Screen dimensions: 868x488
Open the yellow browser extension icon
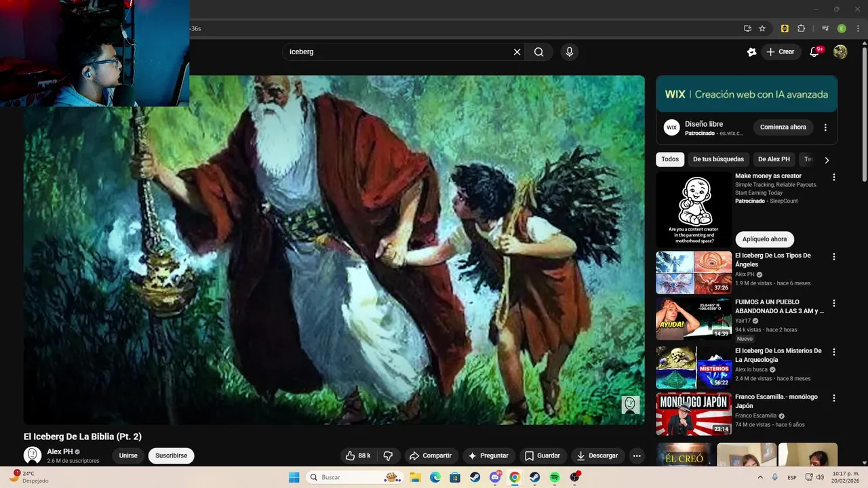(785, 28)
